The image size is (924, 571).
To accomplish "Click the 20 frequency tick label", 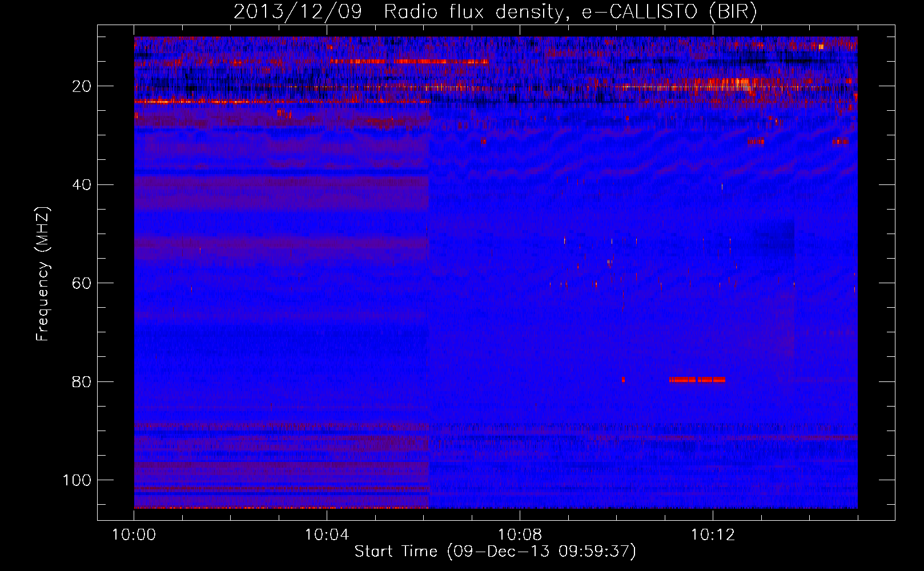I will 82,87.
